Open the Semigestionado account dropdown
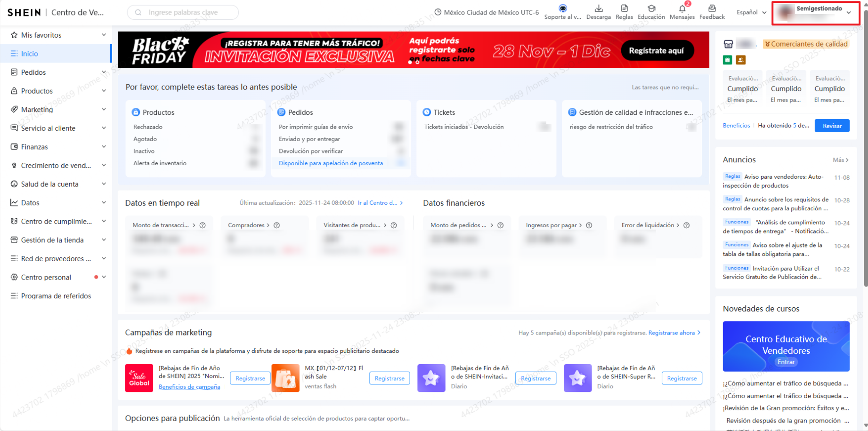868x431 pixels. point(816,13)
